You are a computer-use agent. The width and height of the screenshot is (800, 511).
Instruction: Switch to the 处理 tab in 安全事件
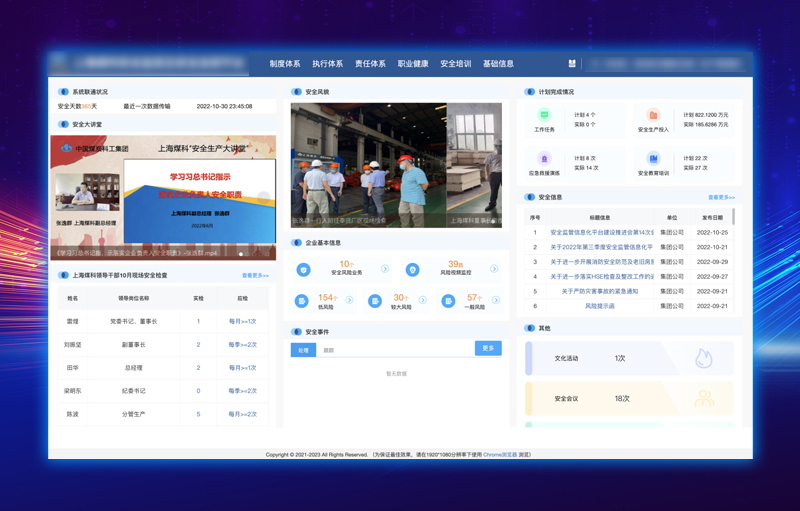pyautogui.click(x=303, y=350)
